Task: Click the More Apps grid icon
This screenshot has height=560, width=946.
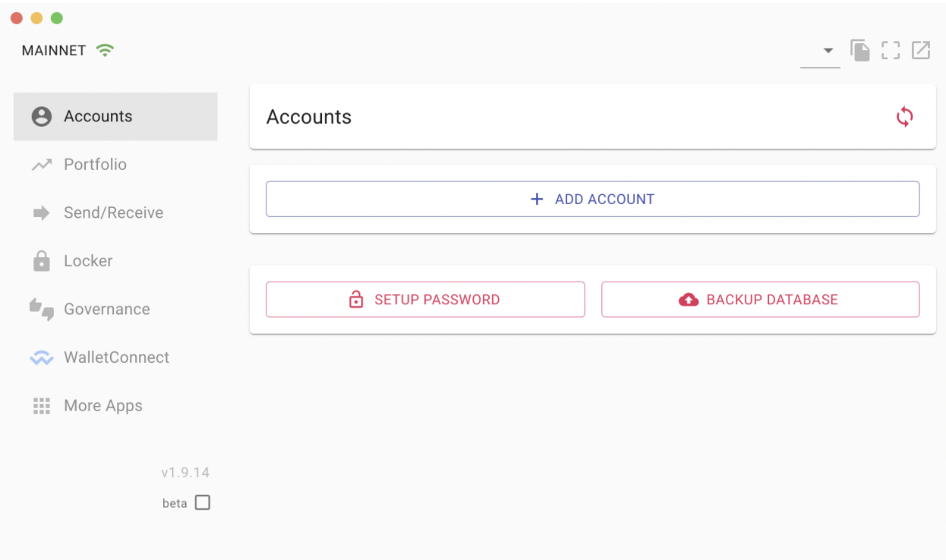Action: pyautogui.click(x=41, y=406)
